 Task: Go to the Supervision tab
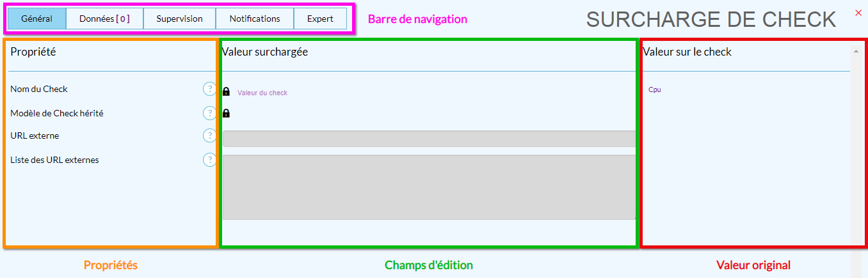pyautogui.click(x=179, y=19)
